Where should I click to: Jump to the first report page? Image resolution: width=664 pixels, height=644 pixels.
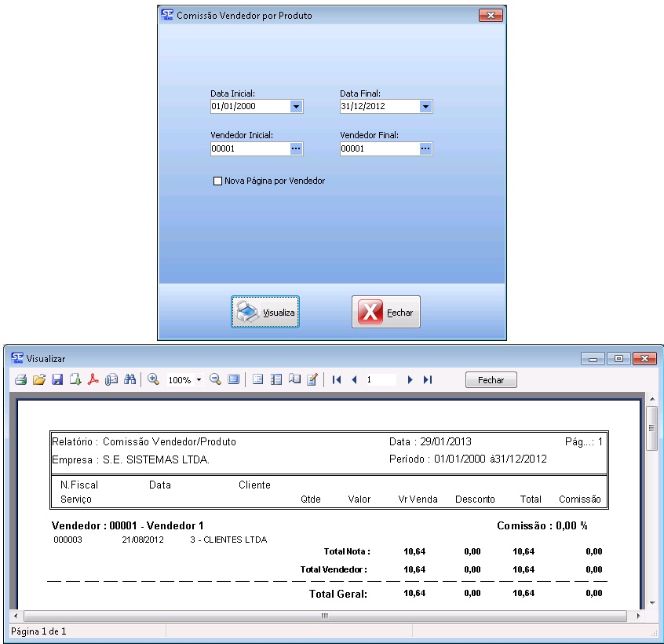(x=337, y=380)
